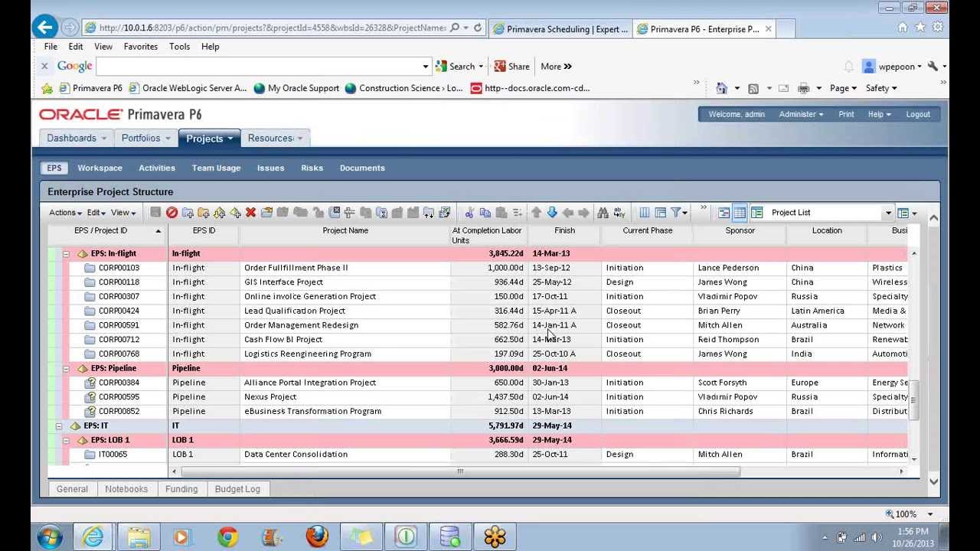The height and width of the screenshot is (551, 980).
Task: Click the Internet Explorer taskbar icon
Action: (93, 536)
